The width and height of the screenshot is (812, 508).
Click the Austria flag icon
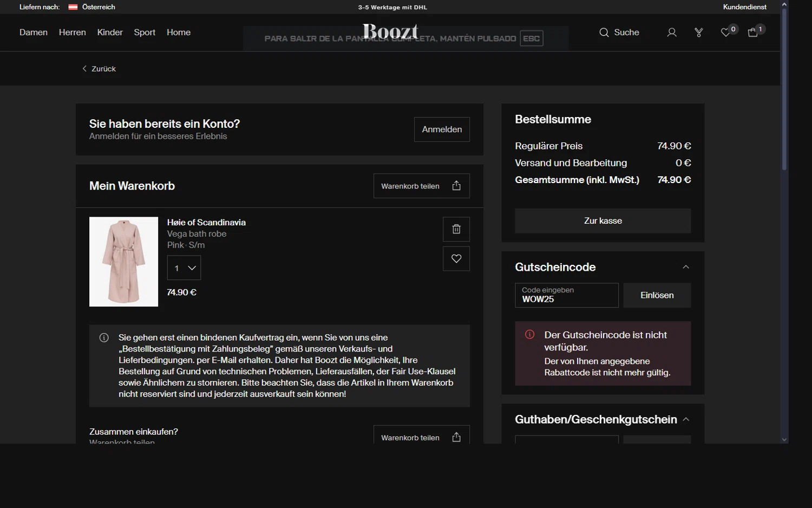tap(73, 7)
